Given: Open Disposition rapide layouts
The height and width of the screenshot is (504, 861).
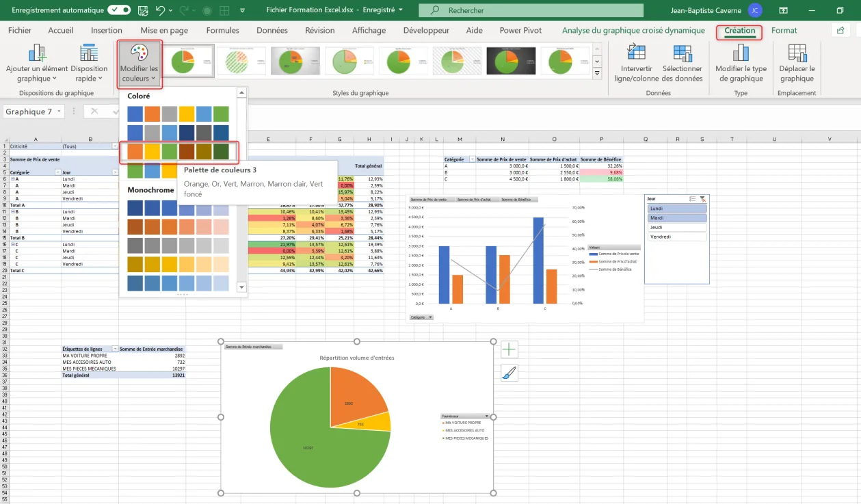Looking at the screenshot, I should [89, 64].
